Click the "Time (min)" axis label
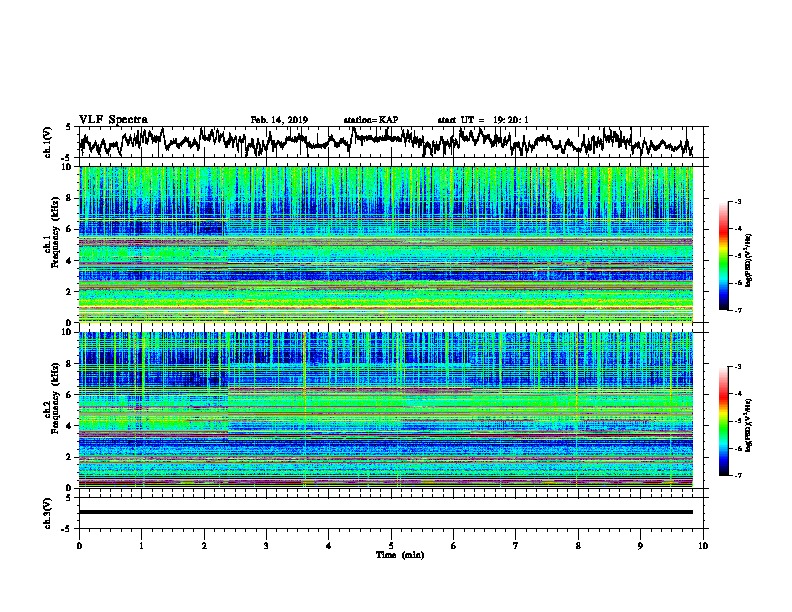The width and height of the screenshot is (792, 612). 400,555
